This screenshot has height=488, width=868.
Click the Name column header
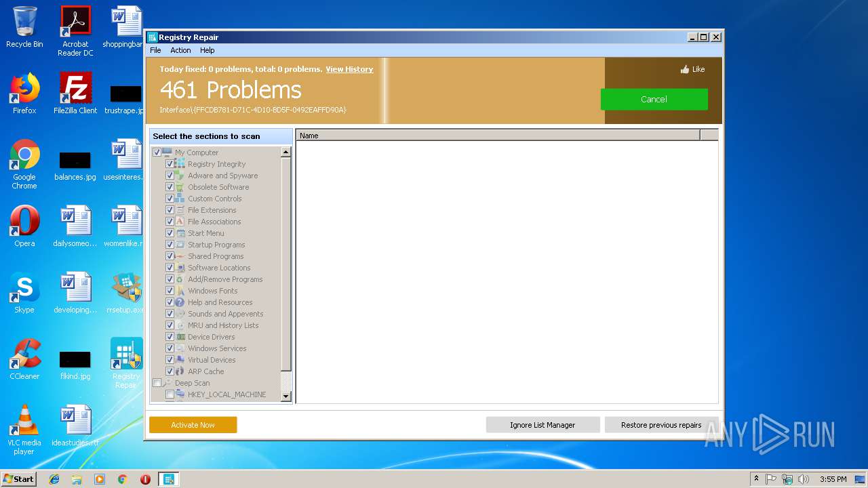(498, 136)
